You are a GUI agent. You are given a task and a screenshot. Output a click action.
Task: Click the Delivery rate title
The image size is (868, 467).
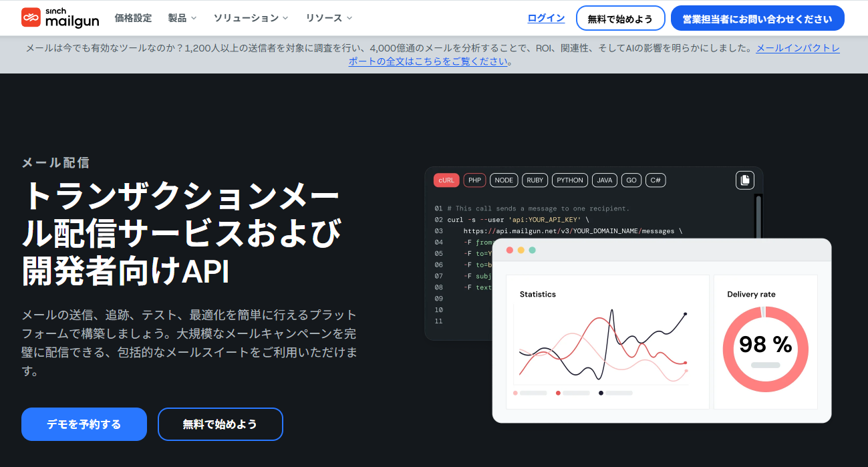[751, 294]
